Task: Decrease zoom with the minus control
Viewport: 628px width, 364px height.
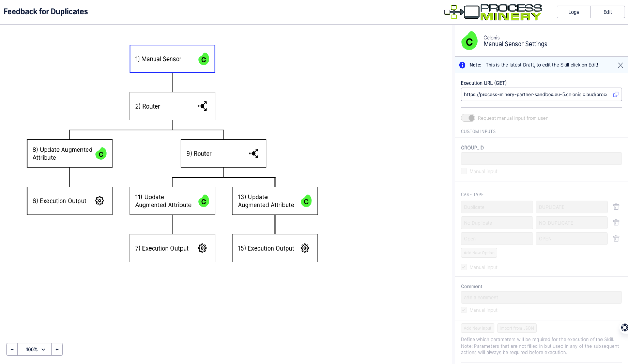Action: (x=12, y=349)
